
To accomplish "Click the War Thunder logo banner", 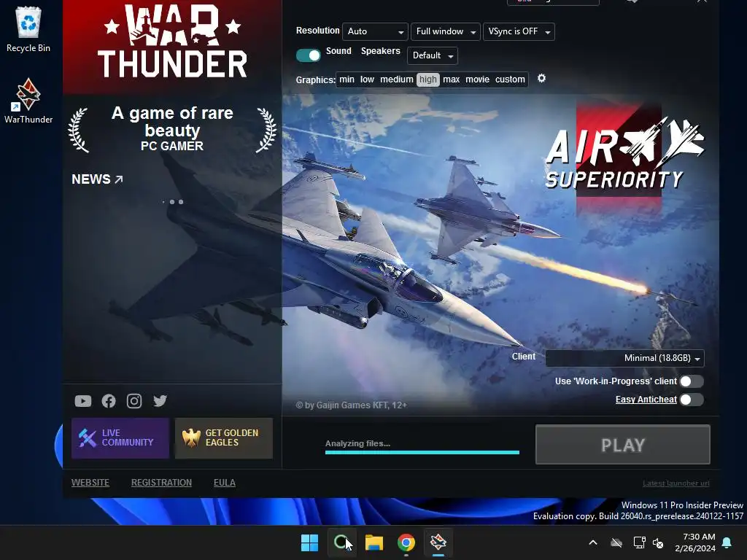I will 172,43.
